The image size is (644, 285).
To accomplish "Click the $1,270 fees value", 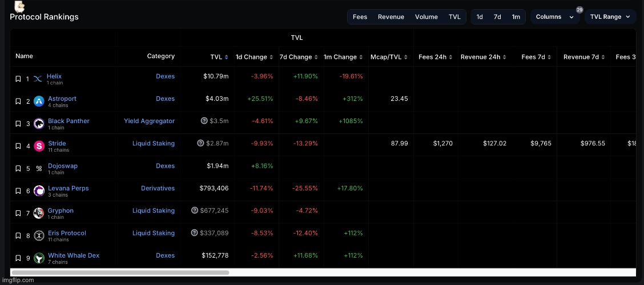I will click(x=443, y=144).
